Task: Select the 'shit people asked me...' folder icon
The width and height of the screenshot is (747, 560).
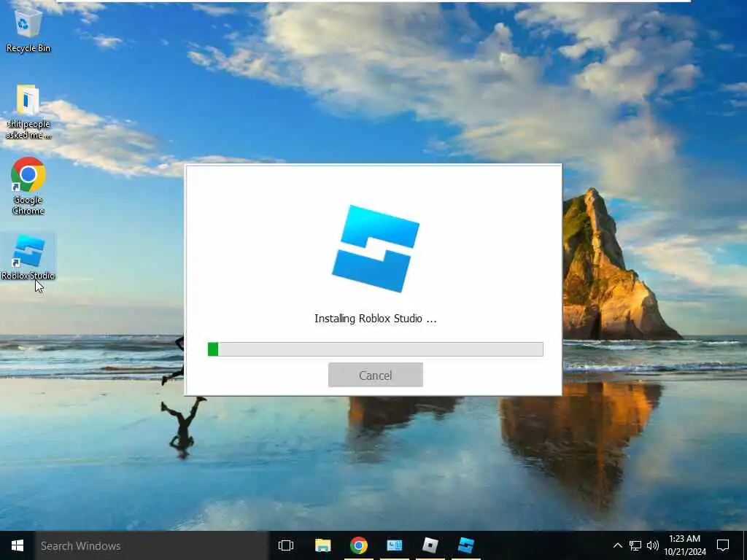Action: click(x=28, y=112)
